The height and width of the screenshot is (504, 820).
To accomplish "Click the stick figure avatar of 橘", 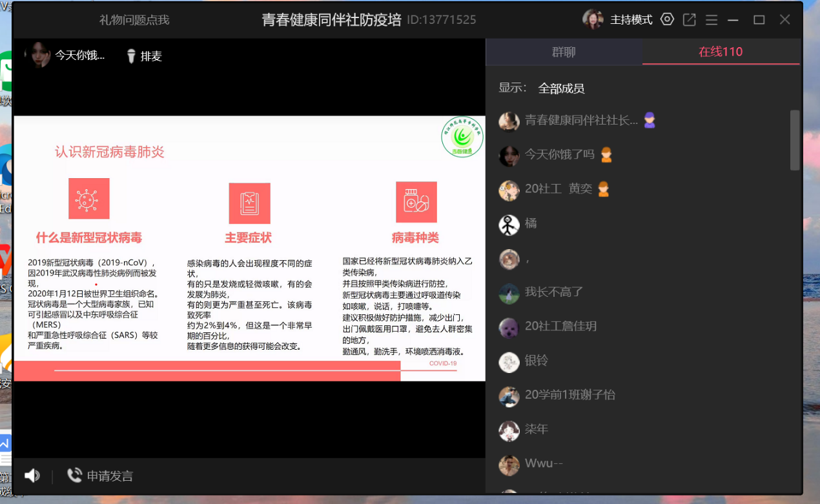I will [x=509, y=224].
